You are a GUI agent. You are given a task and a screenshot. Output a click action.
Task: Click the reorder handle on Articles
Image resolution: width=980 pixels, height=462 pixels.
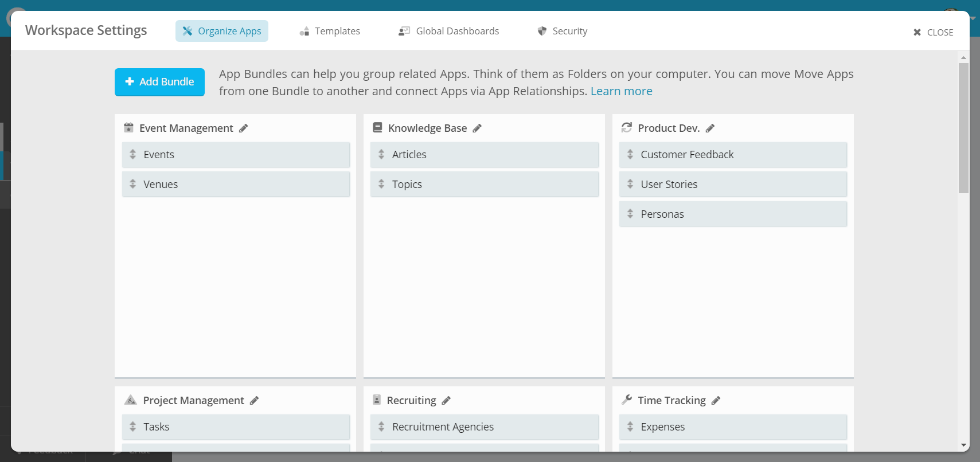point(381,155)
